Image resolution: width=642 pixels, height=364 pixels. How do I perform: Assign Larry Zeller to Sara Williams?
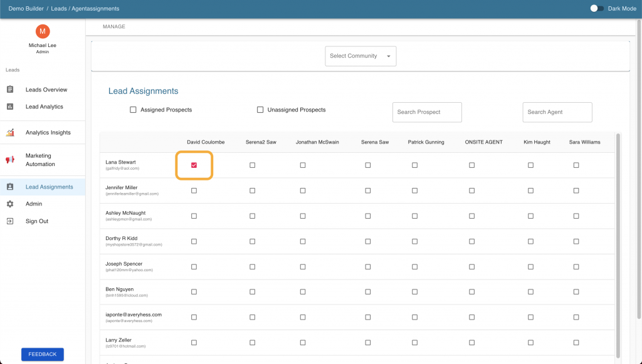tap(576, 343)
